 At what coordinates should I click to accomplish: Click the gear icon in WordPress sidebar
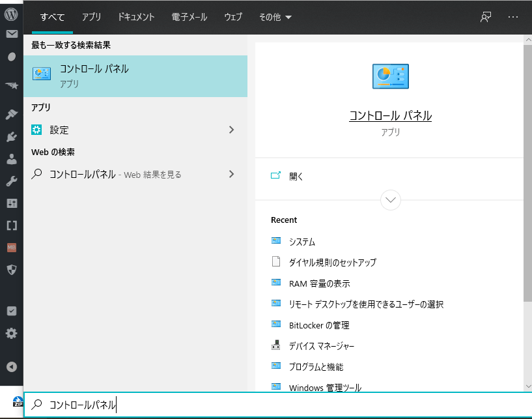[x=12, y=333]
